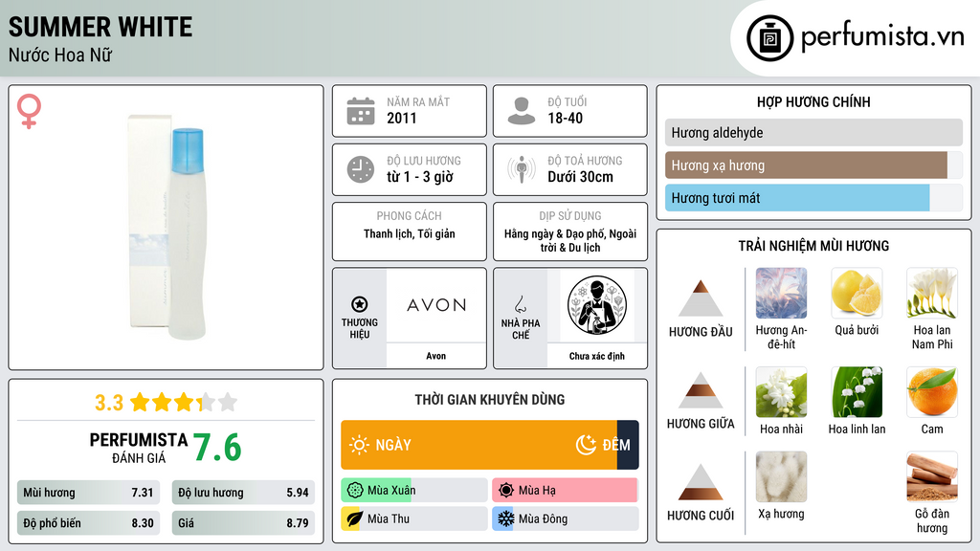Viewport: 980px width, 551px height.
Task: Click the PERFUMISTA ĐÁNH GIÁ label
Action: (x=138, y=448)
